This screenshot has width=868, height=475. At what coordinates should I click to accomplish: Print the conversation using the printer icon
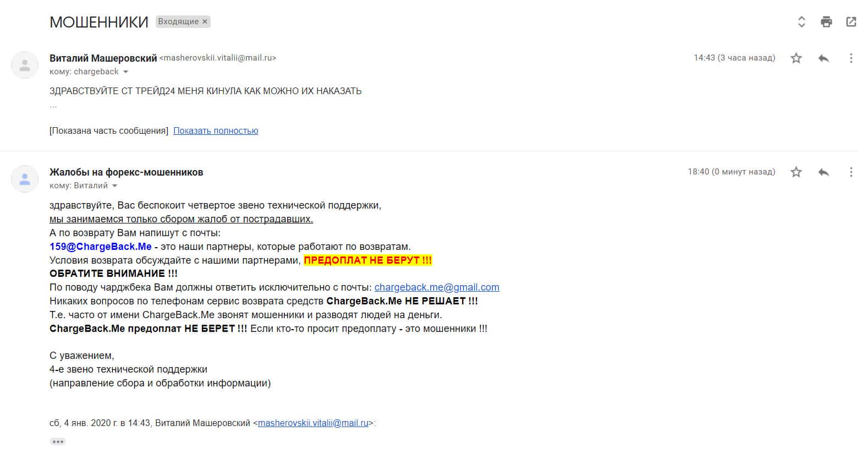pyautogui.click(x=826, y=22)
